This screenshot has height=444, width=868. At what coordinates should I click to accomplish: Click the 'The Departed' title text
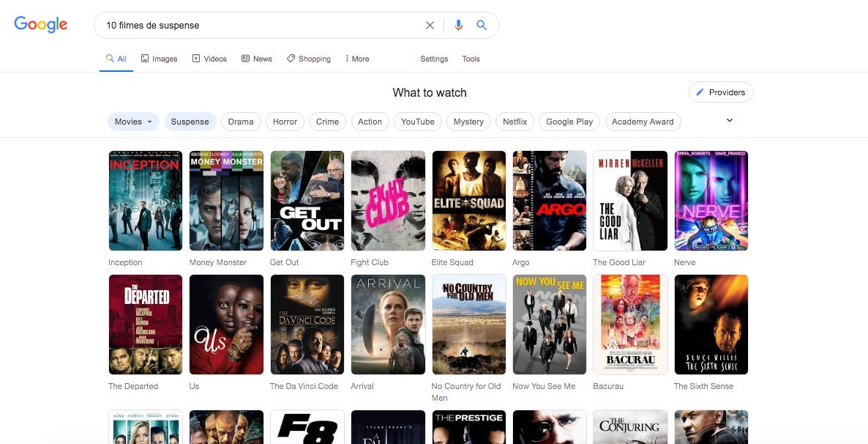133,386
